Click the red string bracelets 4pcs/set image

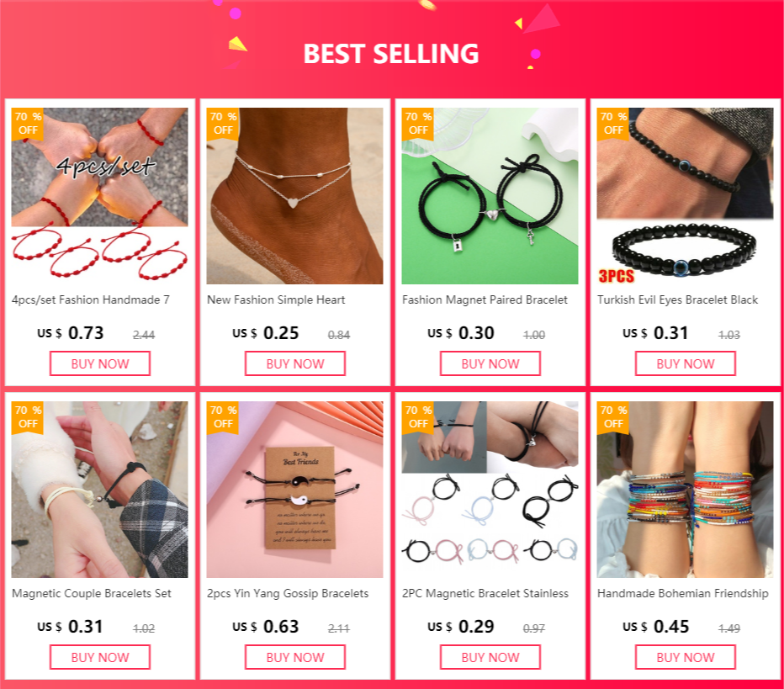(99, 196)
